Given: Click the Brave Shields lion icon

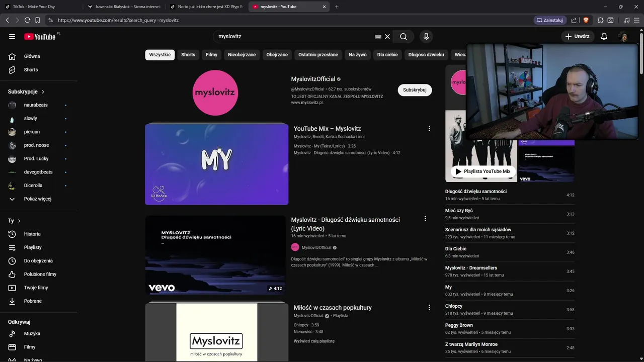Looking at the screenshot, I should point(586,20).
